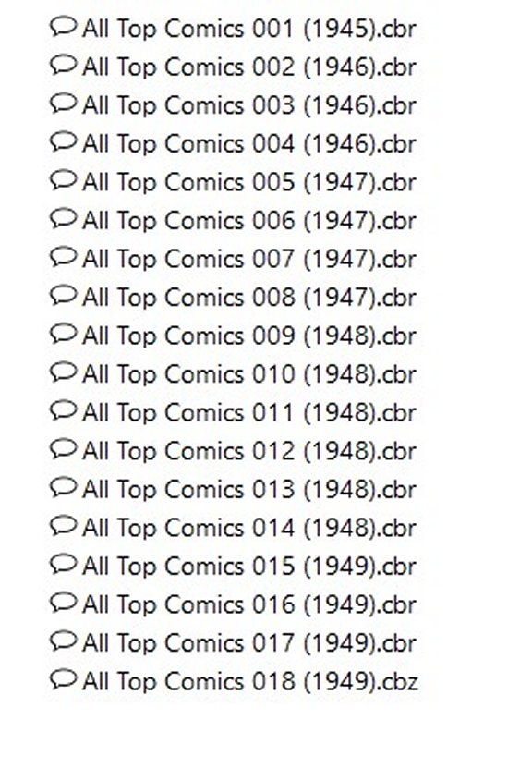532x781 pixels.
Task: Open All Top Comics 010 (1948).cbr
Action: click(x=248, y=374)
